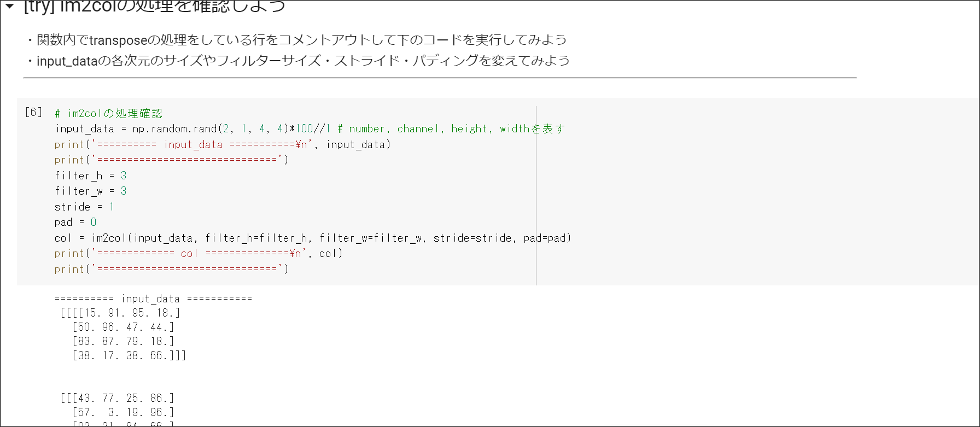
Task: Click the output row '[[[[15. 91. 95. 18.]'
Action: pyautogui.click(x=120, y=313)
